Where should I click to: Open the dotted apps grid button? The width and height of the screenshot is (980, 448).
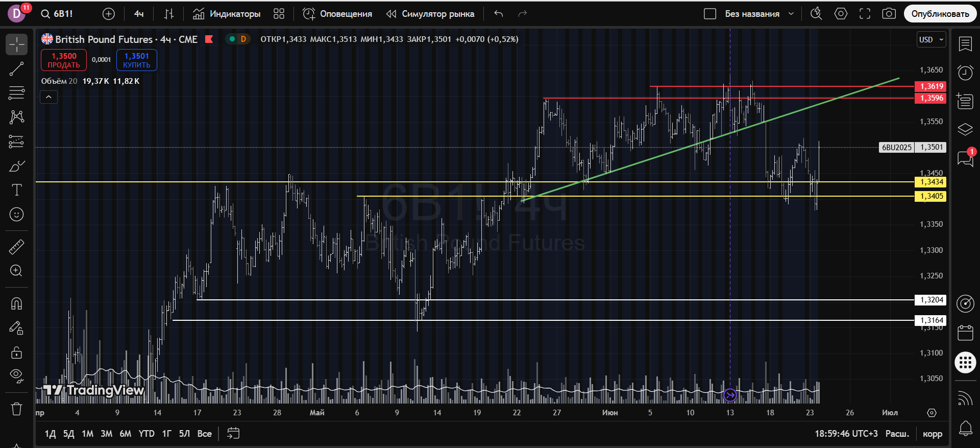(x=965, y=363)
